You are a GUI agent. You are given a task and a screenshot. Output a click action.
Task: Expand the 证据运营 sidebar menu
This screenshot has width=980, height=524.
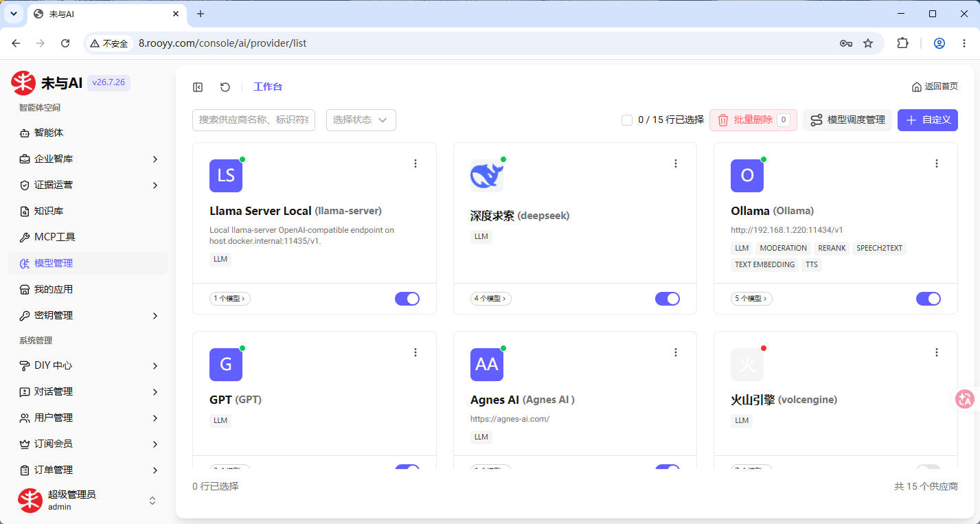click(88, 185)
